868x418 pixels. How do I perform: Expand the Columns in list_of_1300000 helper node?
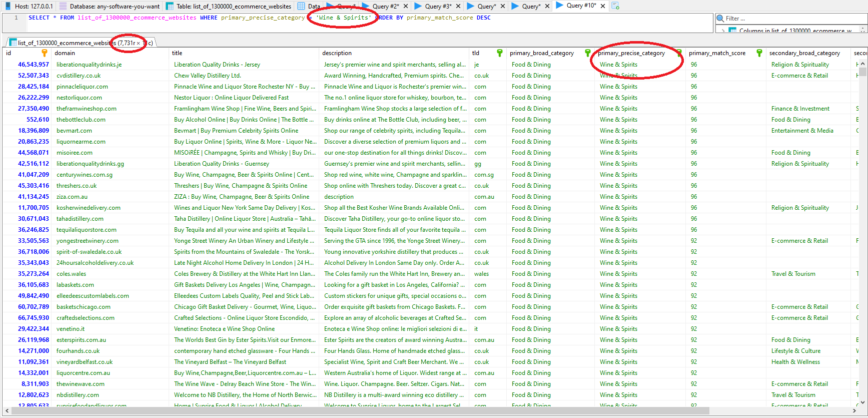tap(723, 31)
